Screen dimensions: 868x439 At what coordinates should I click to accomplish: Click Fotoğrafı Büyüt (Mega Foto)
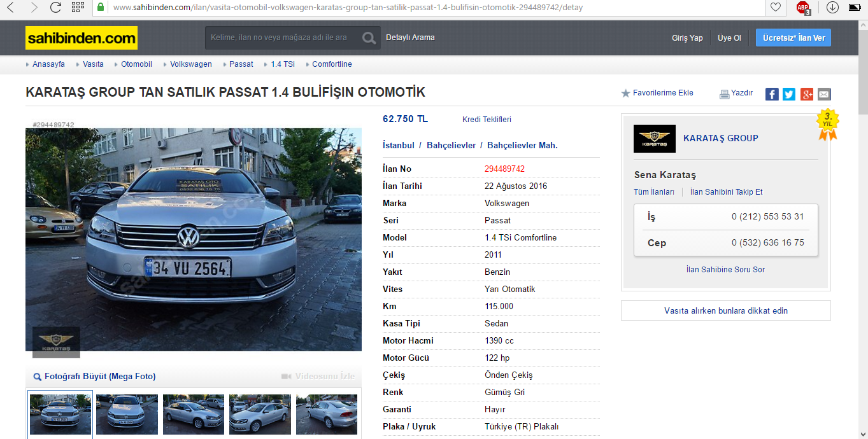point(100,377)
